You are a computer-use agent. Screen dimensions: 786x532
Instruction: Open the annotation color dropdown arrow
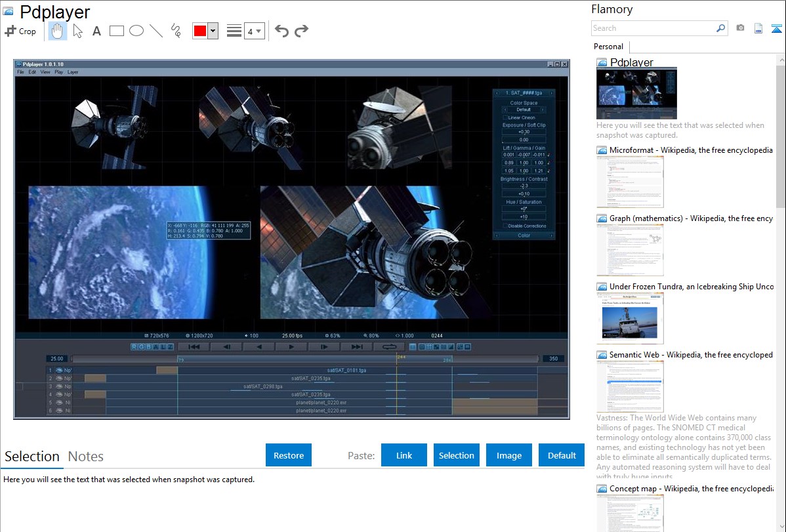pyautogui.click(x=213, y=31)
